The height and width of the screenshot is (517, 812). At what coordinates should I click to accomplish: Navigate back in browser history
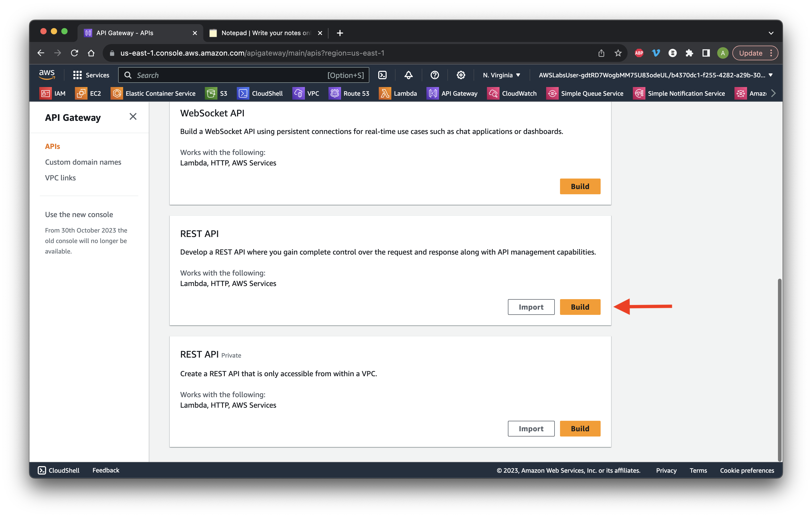pos(41,53)
